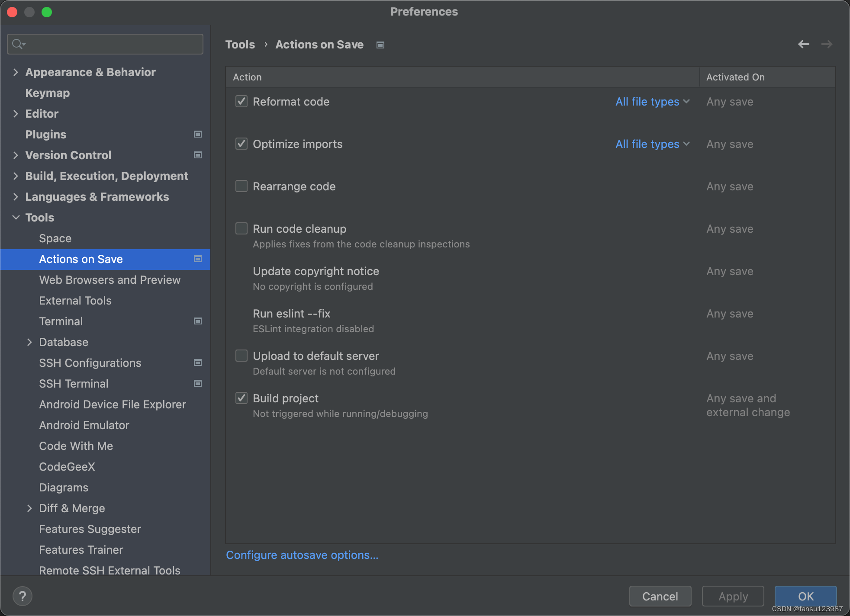This screenshot has height=616, width=850.
Task: Expand the Diff & Merge node
Action: [29, 508]
